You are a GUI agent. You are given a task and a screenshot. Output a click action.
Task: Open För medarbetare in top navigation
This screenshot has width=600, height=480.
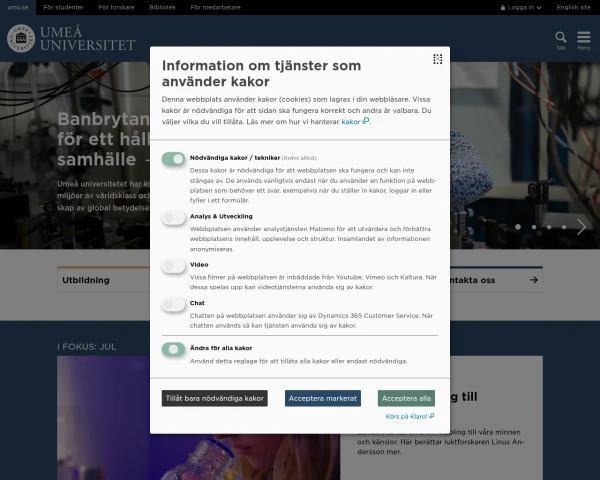click(215, 7)
